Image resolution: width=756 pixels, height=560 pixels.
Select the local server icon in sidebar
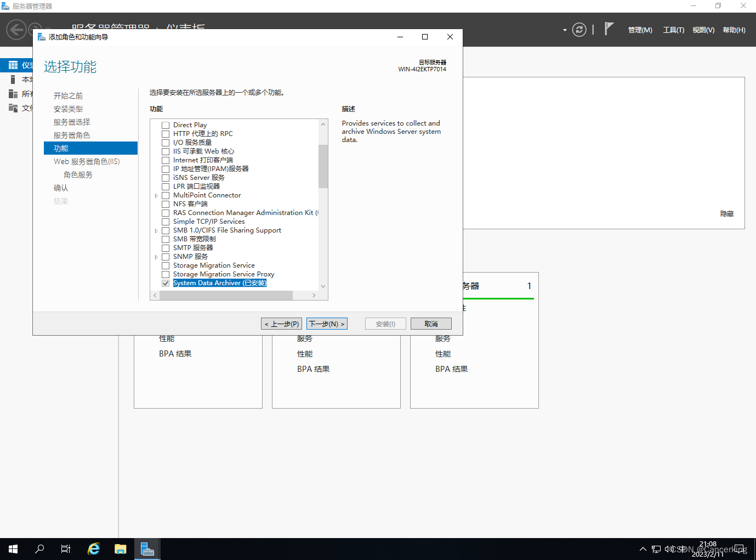(13, 80)
